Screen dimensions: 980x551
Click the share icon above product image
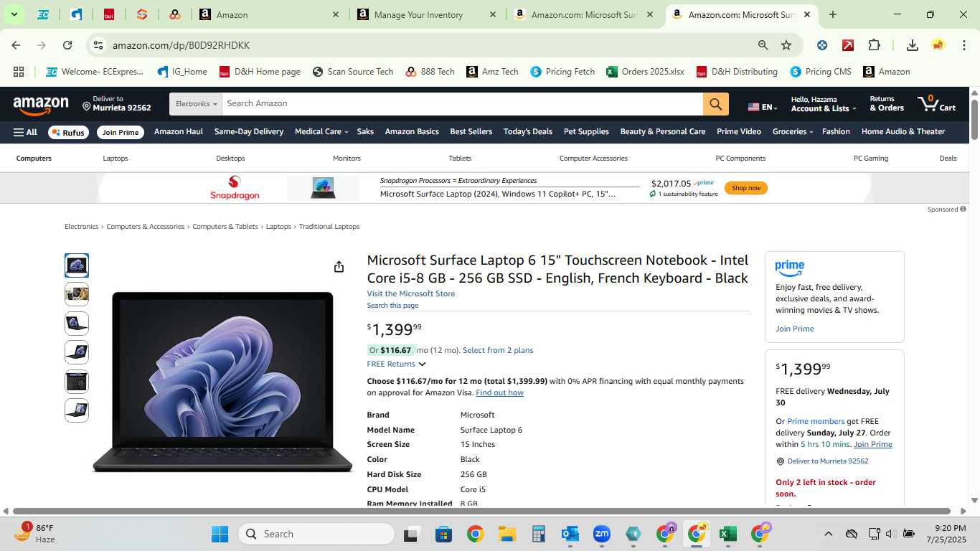tap(339, 267)
